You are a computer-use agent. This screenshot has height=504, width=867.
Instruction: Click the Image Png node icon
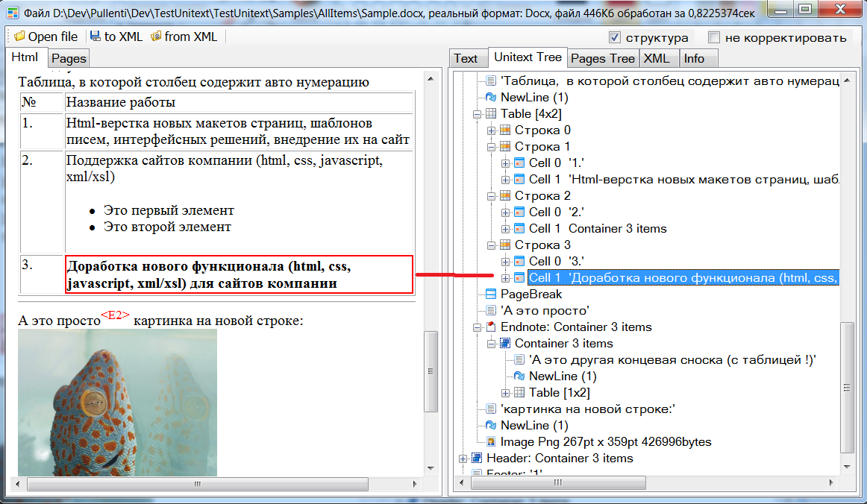[491, 442]
